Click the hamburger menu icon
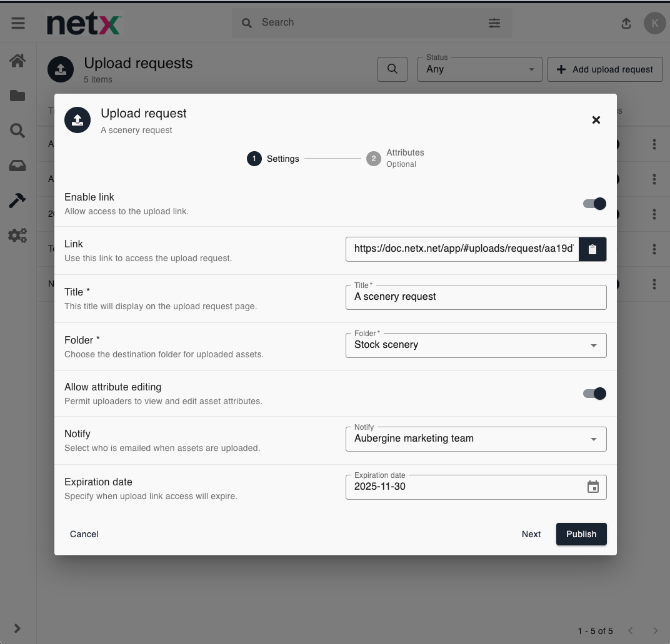 [x=18, y=23]
